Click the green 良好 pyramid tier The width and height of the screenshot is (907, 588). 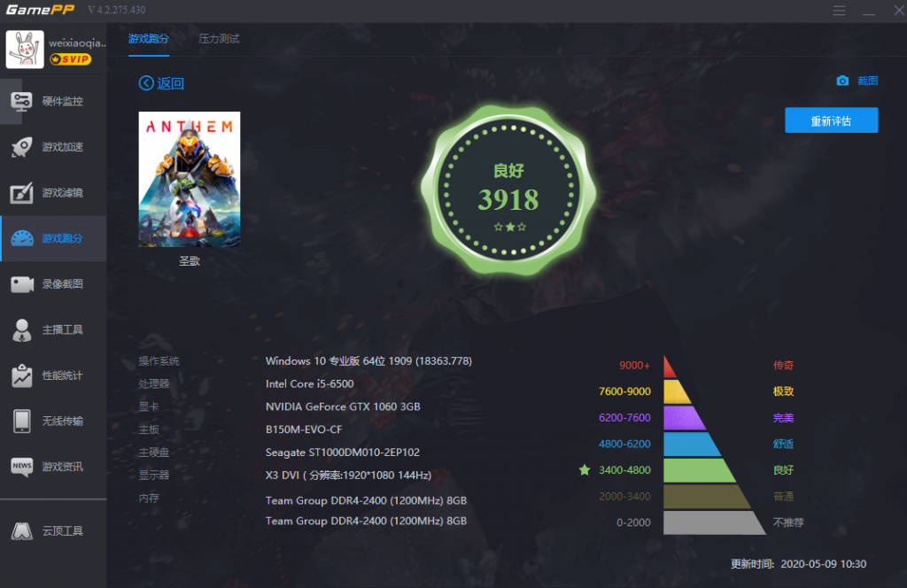[700, 470]
